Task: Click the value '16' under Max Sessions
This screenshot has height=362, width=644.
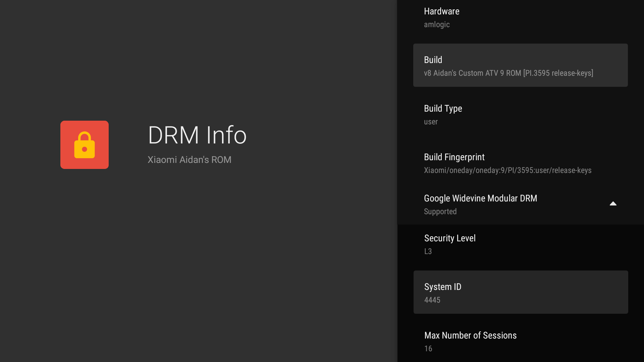Action: pyautogui.click(x=428, y=349)
